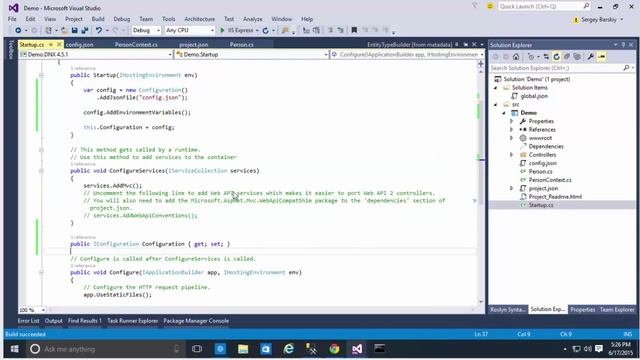The height and width of the screenshot is (360, 640).
Task: Collapse the Solution Items folder
Action: click(x=496, y=88)
